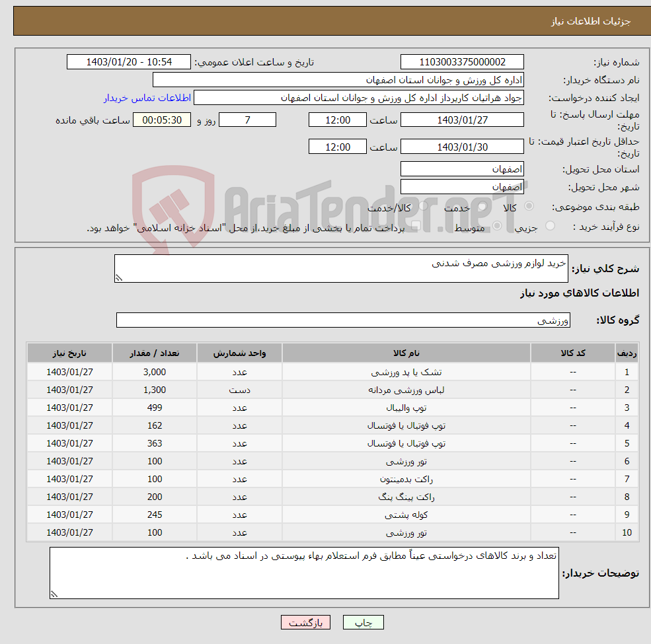Click the goods group field ورزشی
651x644 pixels.
[344, 320]
